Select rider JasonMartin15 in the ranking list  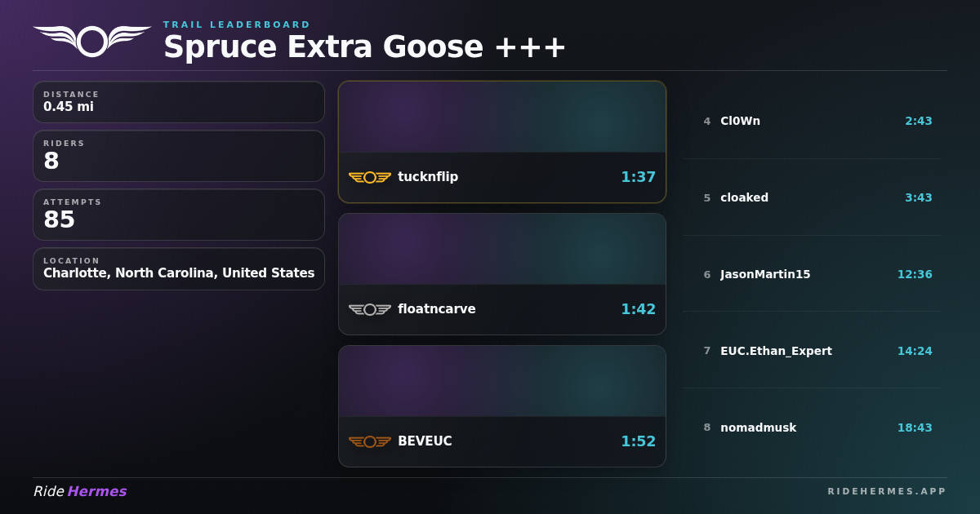765,274
